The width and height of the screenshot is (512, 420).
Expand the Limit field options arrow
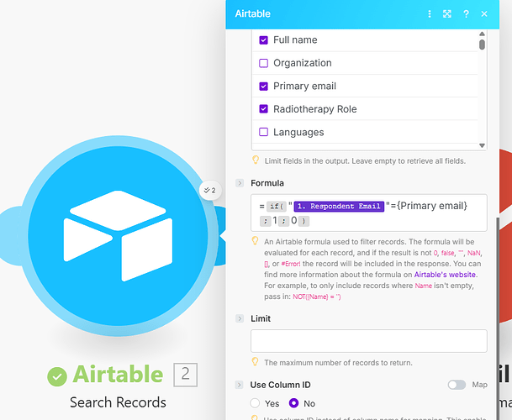pyautogui.click(x=240, y=318)
